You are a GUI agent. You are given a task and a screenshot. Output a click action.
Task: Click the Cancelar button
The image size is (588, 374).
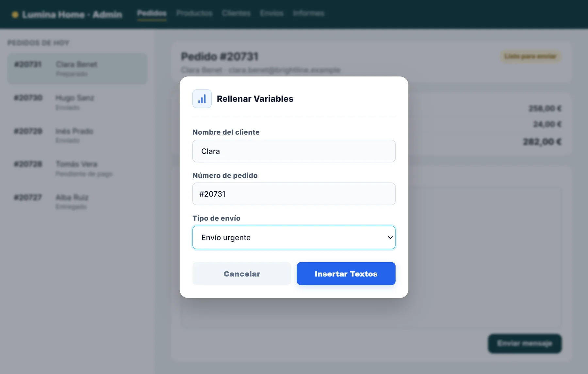[242, 274]
